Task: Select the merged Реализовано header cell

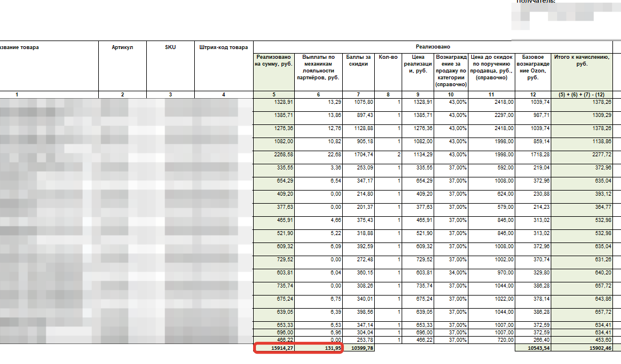Action: click(432, 47)
